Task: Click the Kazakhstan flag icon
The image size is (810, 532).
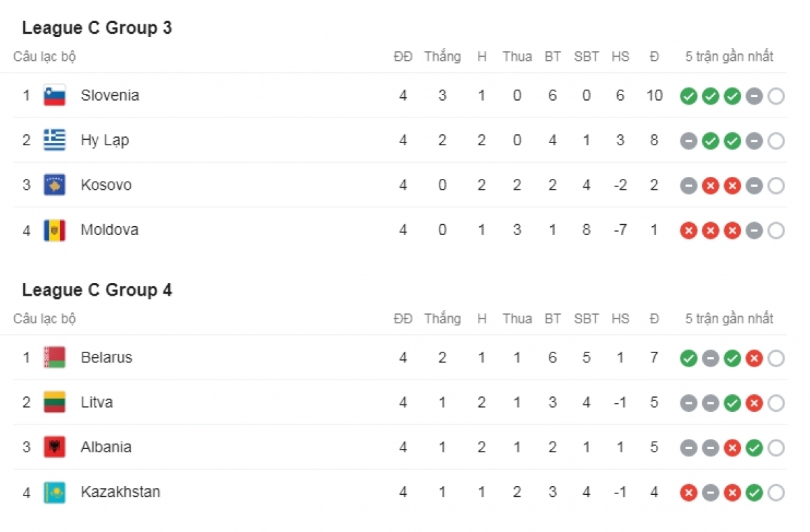Action: (55, 492)
